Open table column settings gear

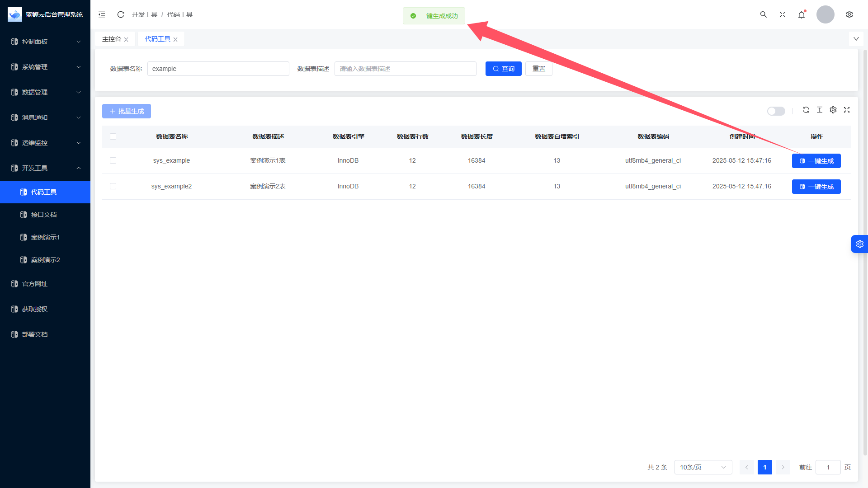point(833,110)
